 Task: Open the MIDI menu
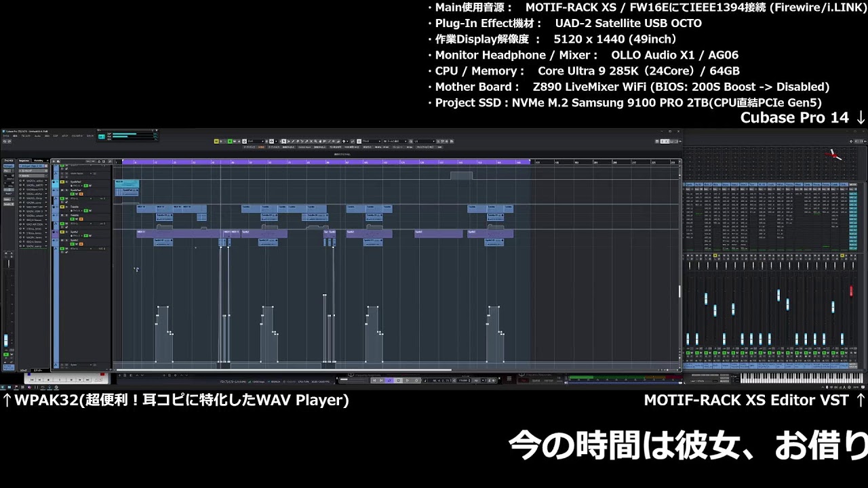[x=47, y=136]
